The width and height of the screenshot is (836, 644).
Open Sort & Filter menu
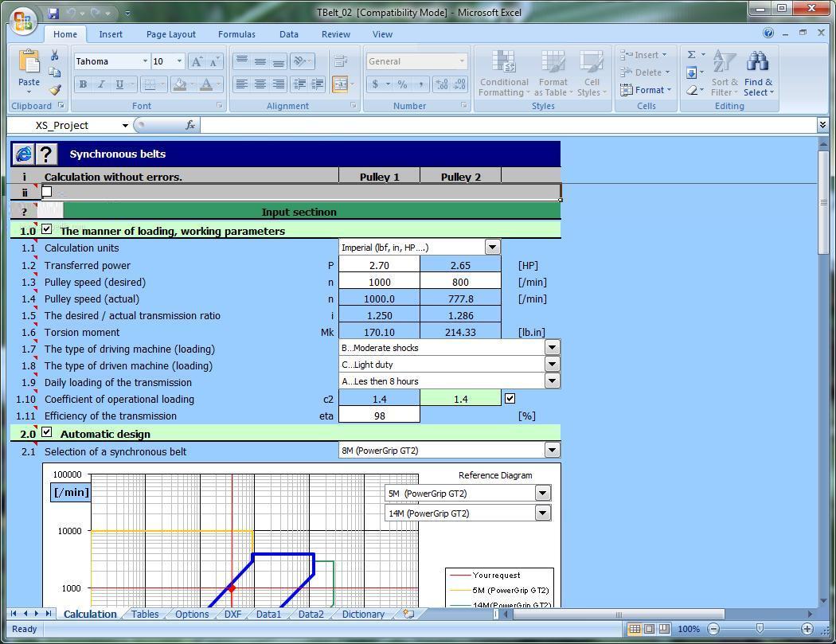point(725,73)
